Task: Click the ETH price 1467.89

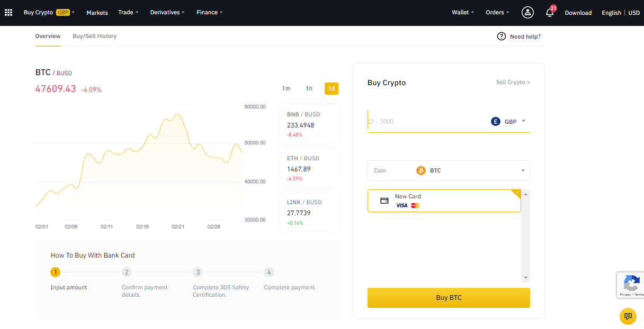Action: click(299, 169)
